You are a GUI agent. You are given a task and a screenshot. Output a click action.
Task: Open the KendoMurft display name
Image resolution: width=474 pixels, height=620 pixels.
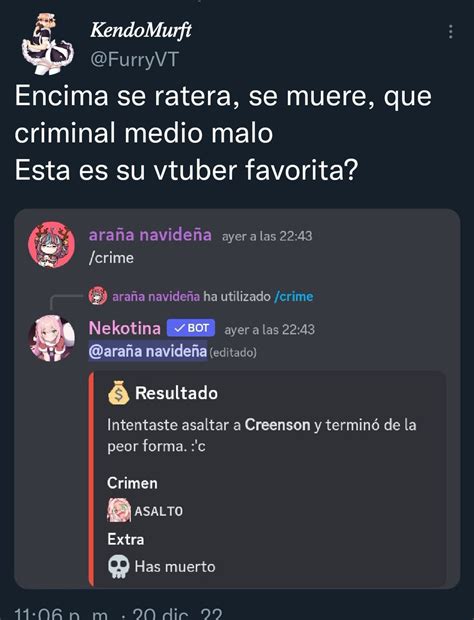point(141,30)
